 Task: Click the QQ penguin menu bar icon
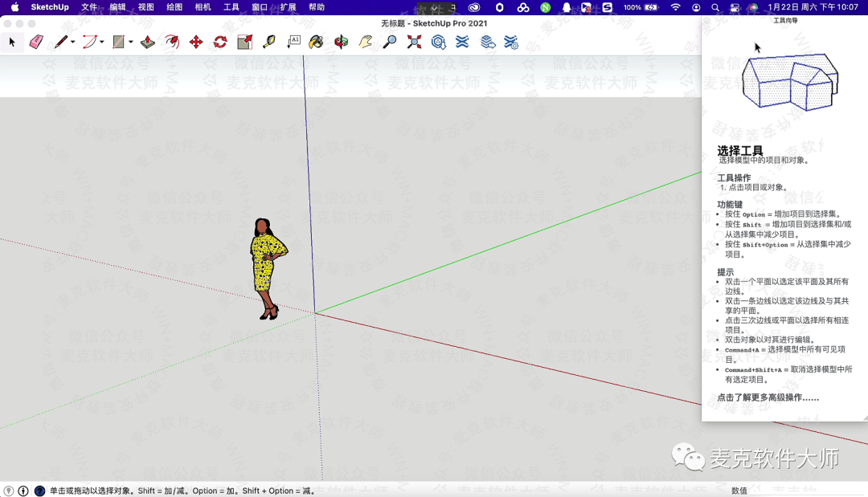click(x=567, y=7)
